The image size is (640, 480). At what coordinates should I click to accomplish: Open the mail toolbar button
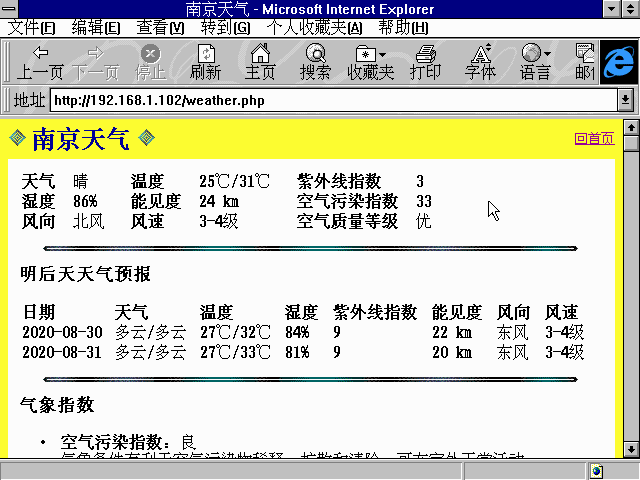[584, 62]
